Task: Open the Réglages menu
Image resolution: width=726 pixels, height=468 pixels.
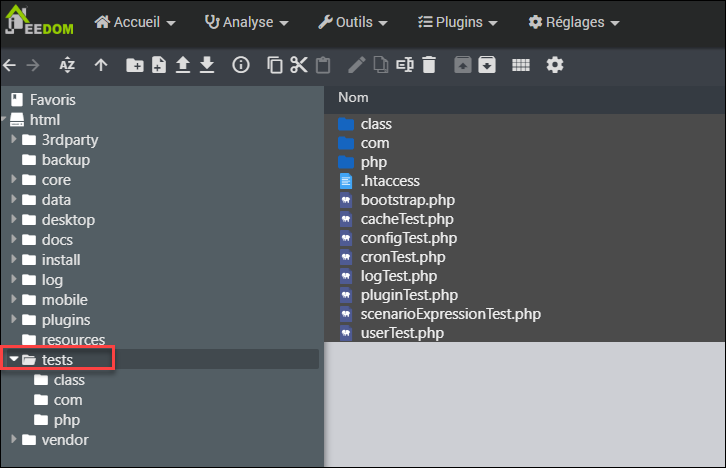Action: (x=573, y=22)
